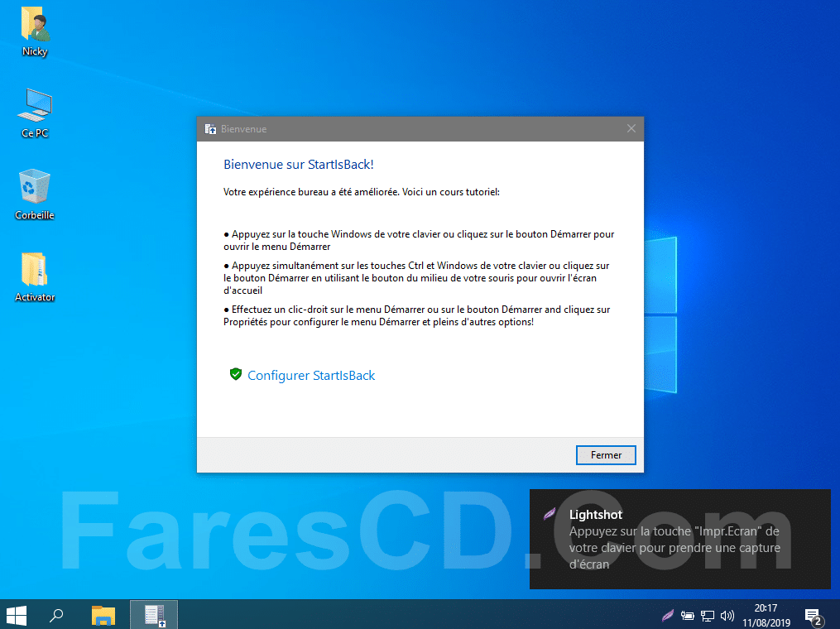Viewport: 840px width, 629px height.
Task: Click the Lightshot notification message text
Action: pos(674,548)
